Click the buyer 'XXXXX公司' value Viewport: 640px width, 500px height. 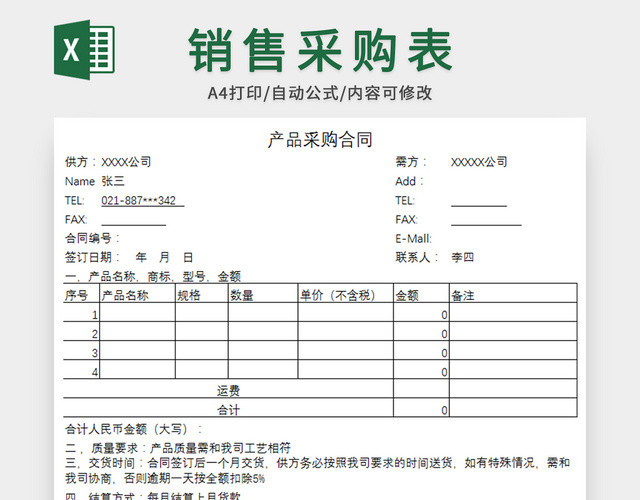point(479,162)
